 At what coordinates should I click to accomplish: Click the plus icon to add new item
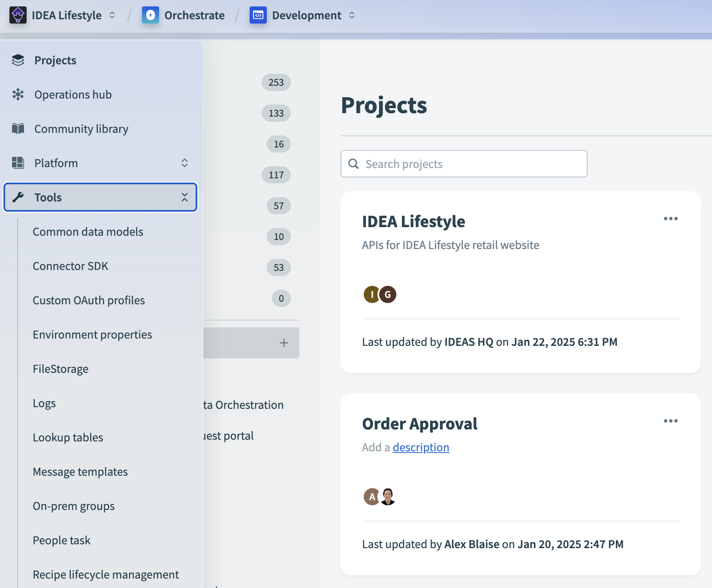284,343
